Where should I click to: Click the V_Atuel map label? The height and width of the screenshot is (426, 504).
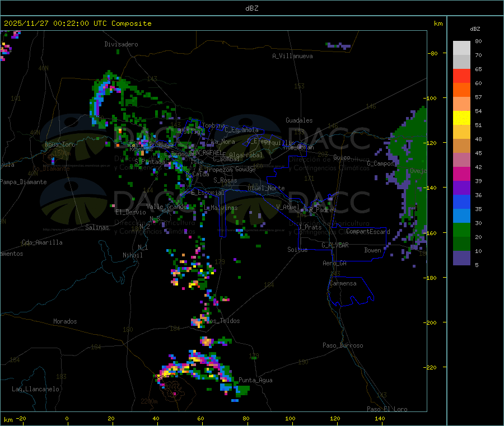288,207
